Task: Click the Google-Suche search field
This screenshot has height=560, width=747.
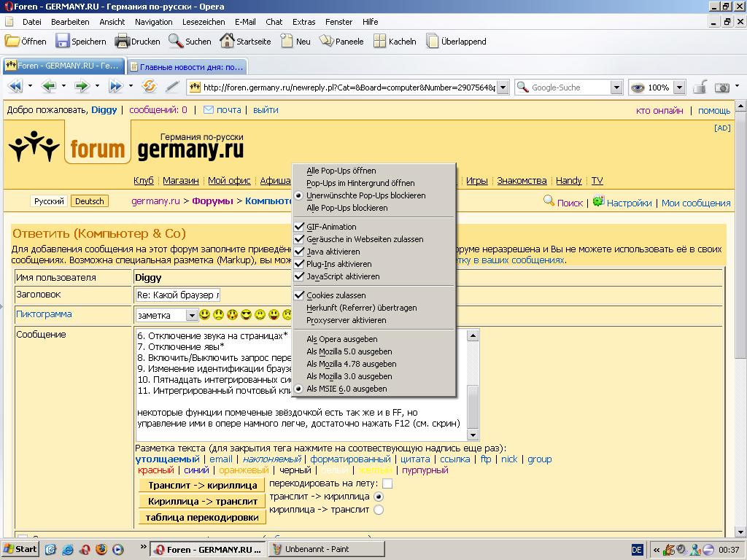Action: [x=569, y=87]
